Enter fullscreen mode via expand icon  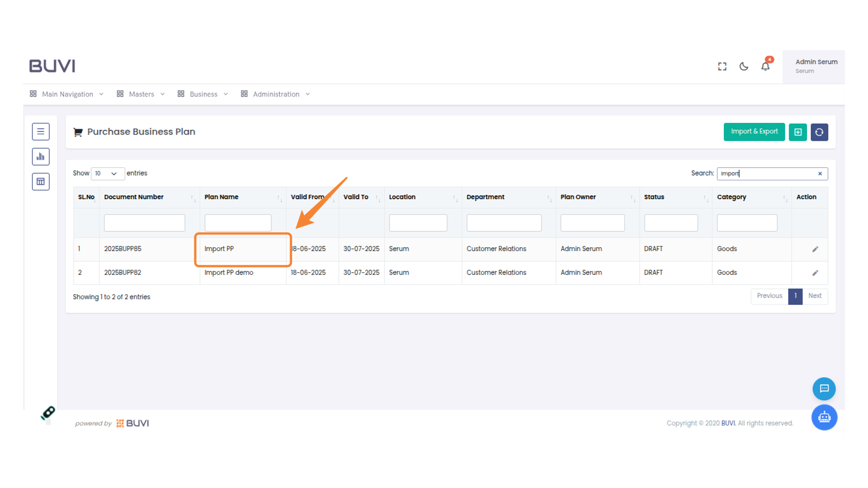(722, 66)
